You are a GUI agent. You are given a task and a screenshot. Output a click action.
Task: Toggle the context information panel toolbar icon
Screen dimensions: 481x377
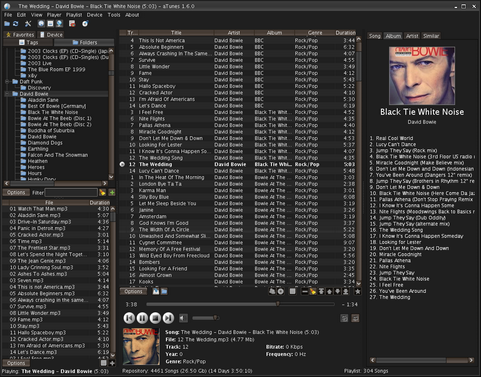[59, 24]
